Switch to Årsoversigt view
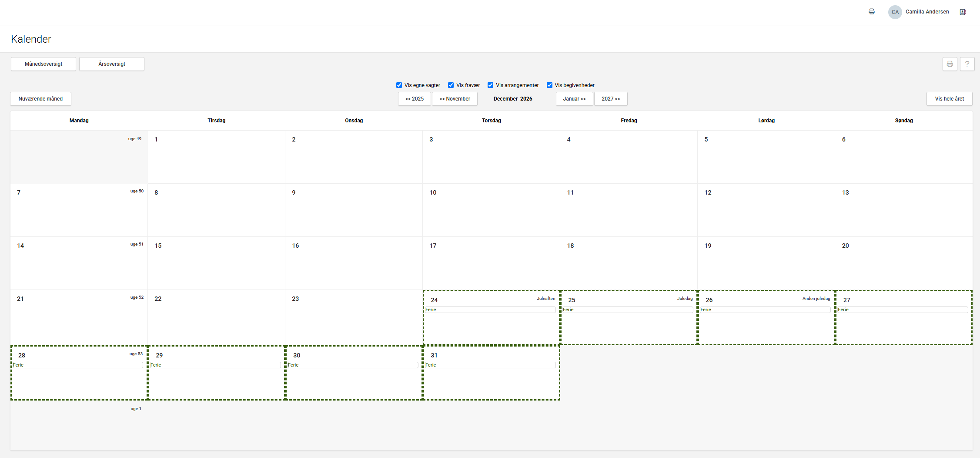 [112, 64]
